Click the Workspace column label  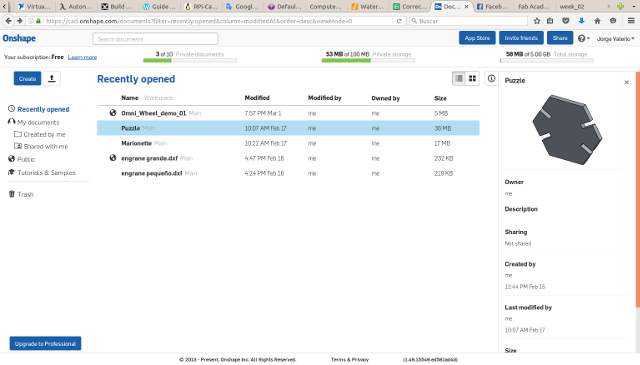coord(158,98)
